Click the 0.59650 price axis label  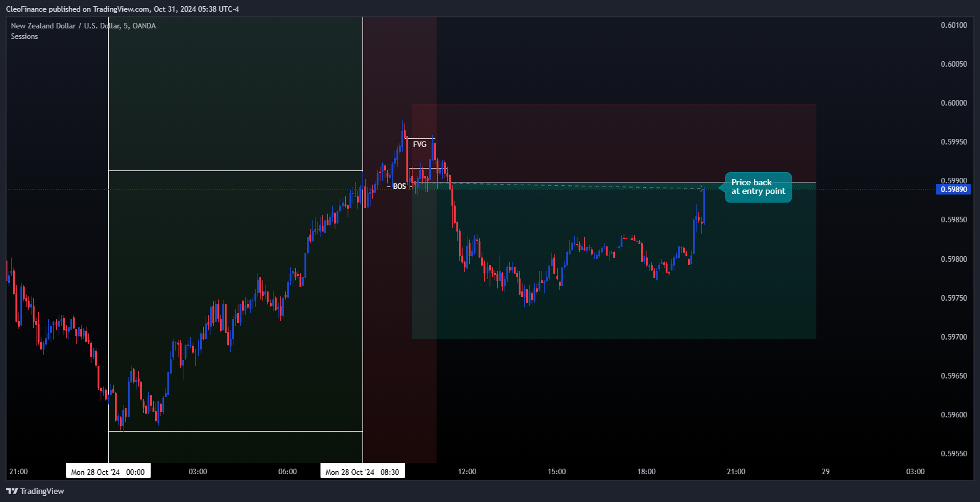(x=954, y=376)
